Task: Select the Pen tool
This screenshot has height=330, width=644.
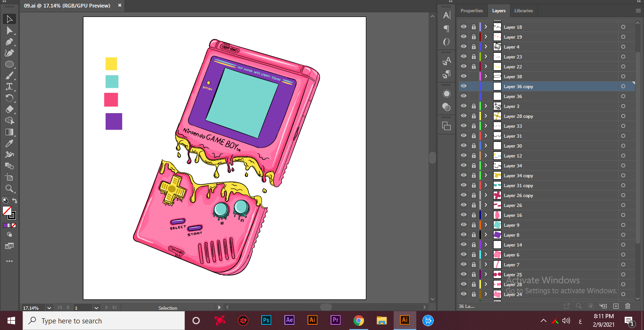Action: tap(9, 42)
